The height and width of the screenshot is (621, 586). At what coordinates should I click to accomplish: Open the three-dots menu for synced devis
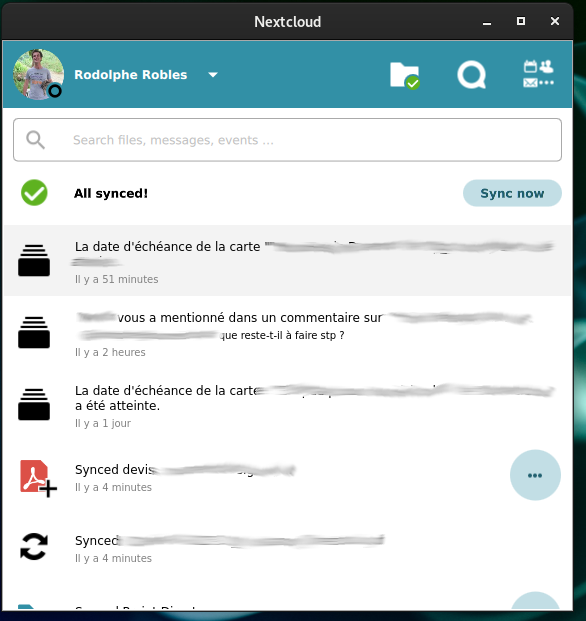point(535,475)
